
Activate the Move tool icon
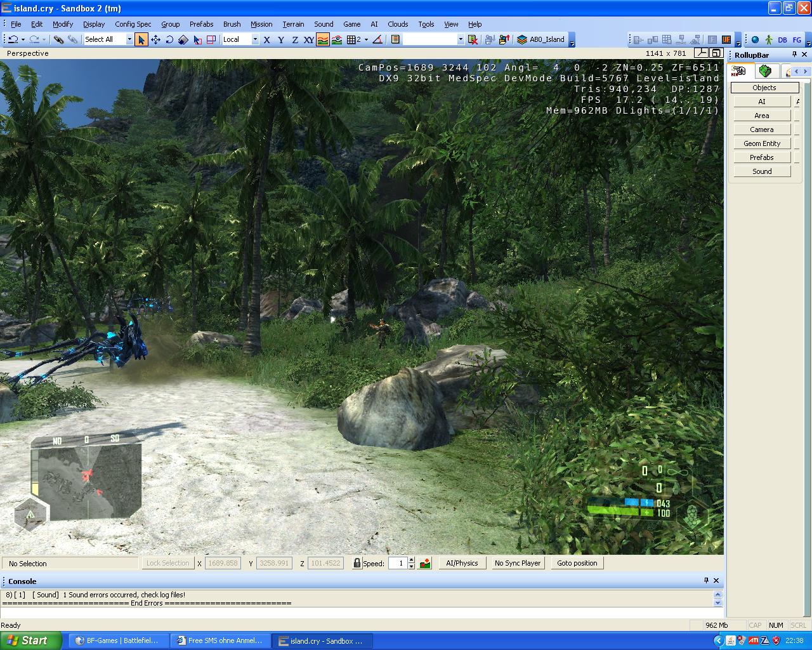pyautogui.click(x=155, y=39)
